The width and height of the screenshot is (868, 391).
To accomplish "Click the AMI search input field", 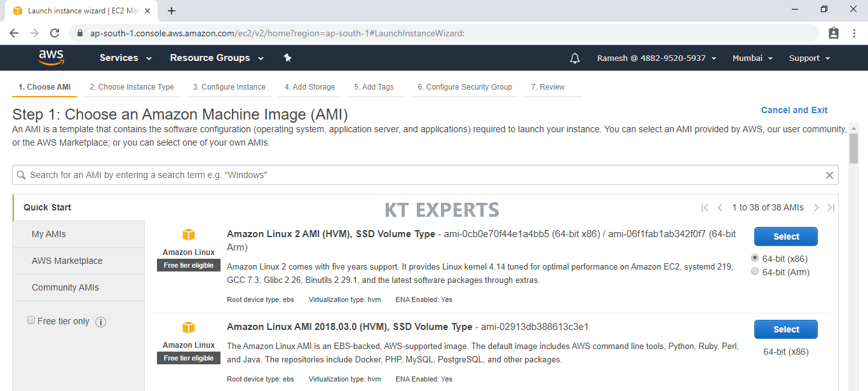I will (x=425, y=175).
